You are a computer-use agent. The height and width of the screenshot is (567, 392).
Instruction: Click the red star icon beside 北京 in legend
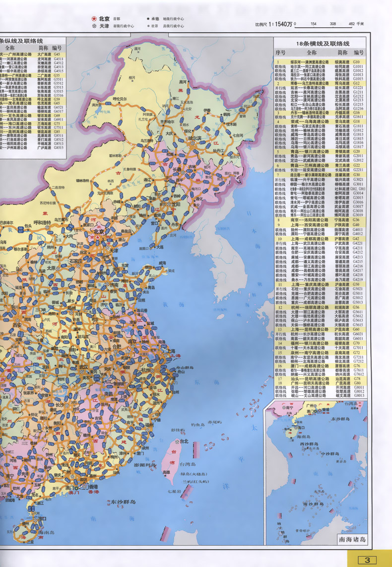click(94, 18)
